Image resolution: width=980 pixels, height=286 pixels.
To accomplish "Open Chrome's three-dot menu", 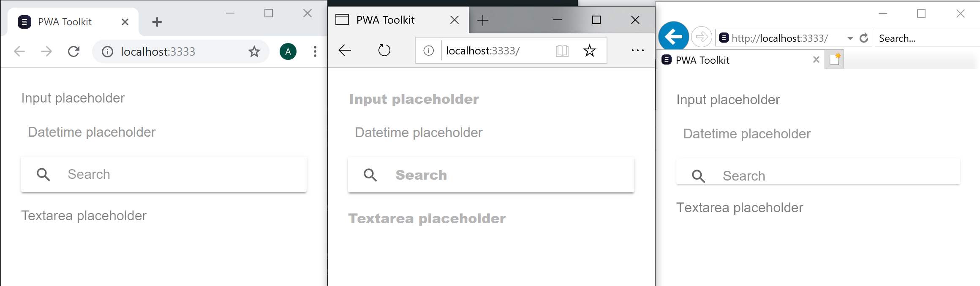I will [x=315, y=51].
